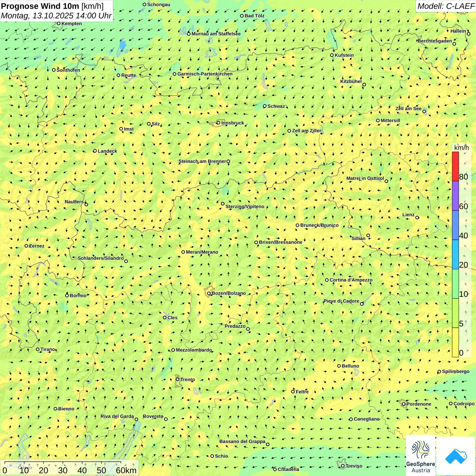Screen dimensions: 476x476
Task: Click the 'Matrei in Osttirol' label
Action: [365, 178]
